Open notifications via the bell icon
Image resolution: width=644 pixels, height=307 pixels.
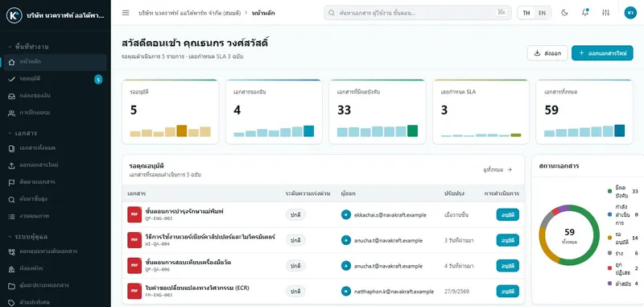tap(585, 13)
